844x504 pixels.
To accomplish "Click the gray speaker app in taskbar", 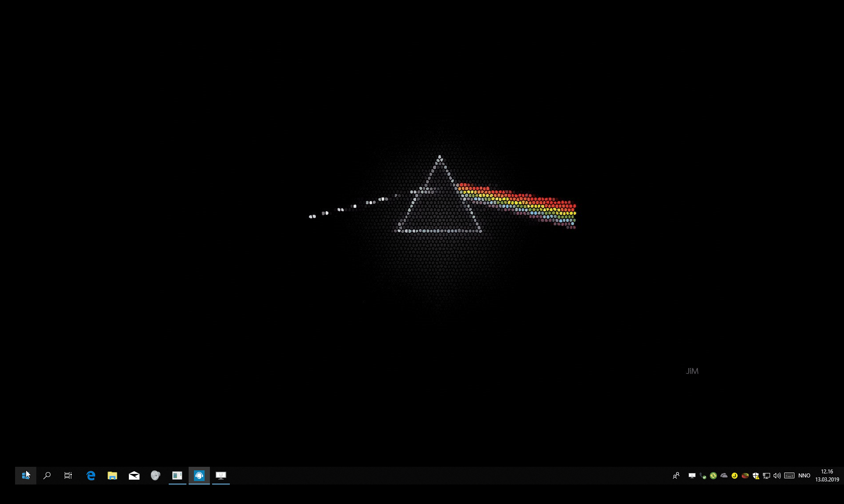I will coord(155,476).
